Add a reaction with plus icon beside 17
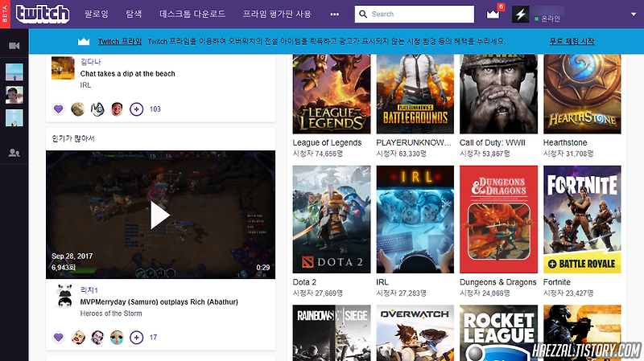This screenshot has width=644, height=361. coord(136,337)
